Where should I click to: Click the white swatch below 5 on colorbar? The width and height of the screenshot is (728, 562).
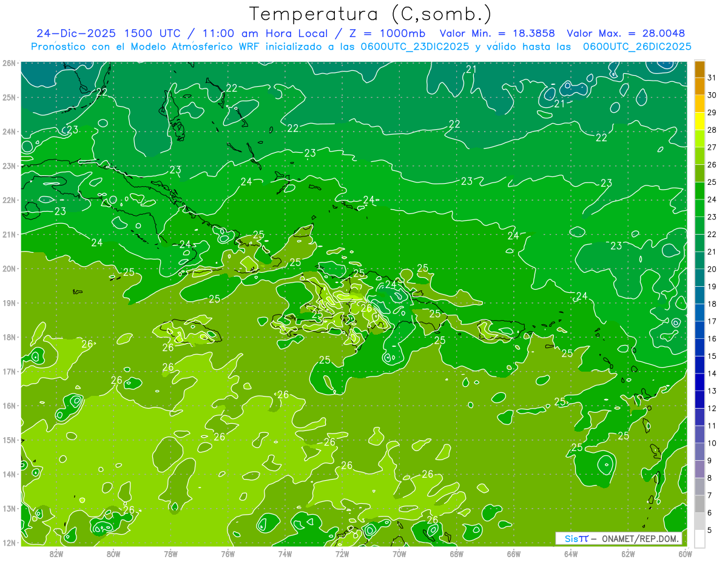pyautogui.click(x=699, y=538)
